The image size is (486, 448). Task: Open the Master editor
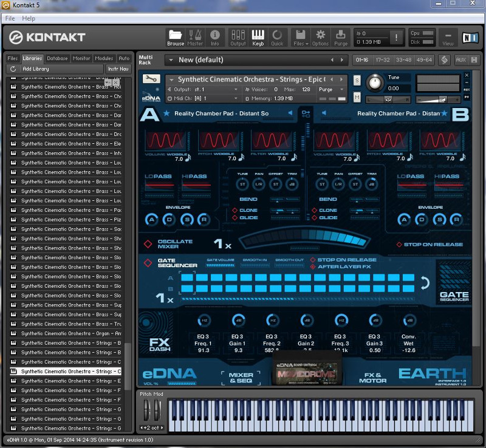[x=195, y=38]
